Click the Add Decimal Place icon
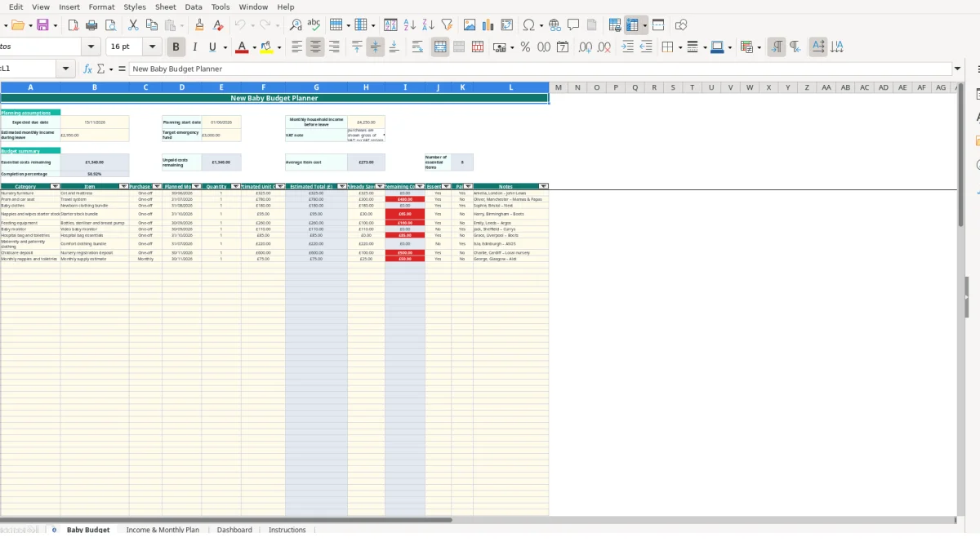The width and height of the screenshot is (980, 551). coord(586,47)
